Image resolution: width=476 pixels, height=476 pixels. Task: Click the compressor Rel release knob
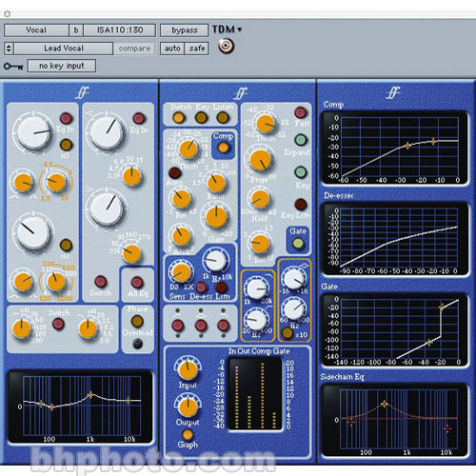coord(181,198)
